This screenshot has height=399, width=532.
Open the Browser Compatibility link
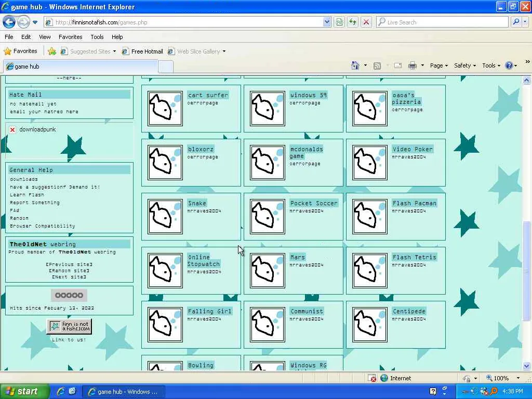point(43,226)
